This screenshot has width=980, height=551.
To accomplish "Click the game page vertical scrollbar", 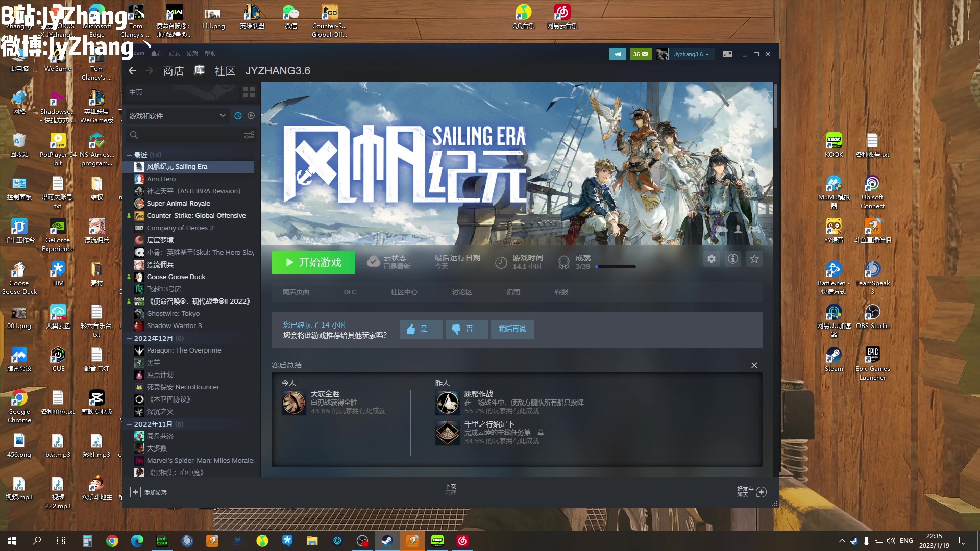I will click(x=776, y=106).
